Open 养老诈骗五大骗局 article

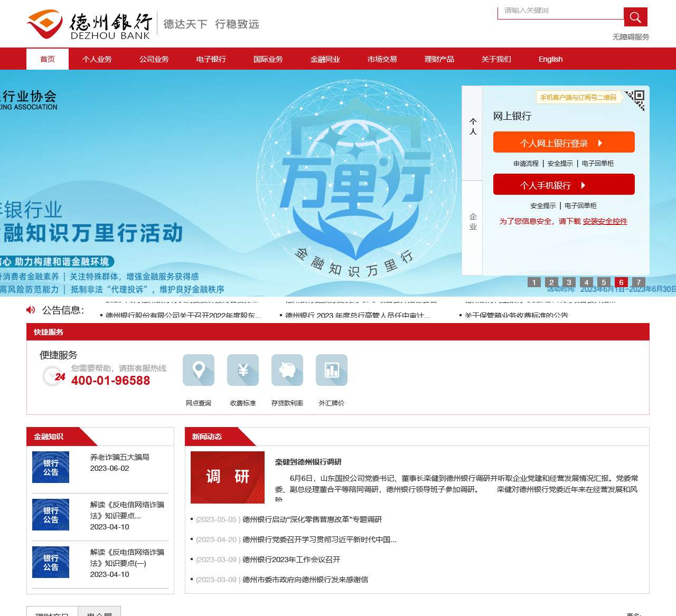tap(120, 457)
